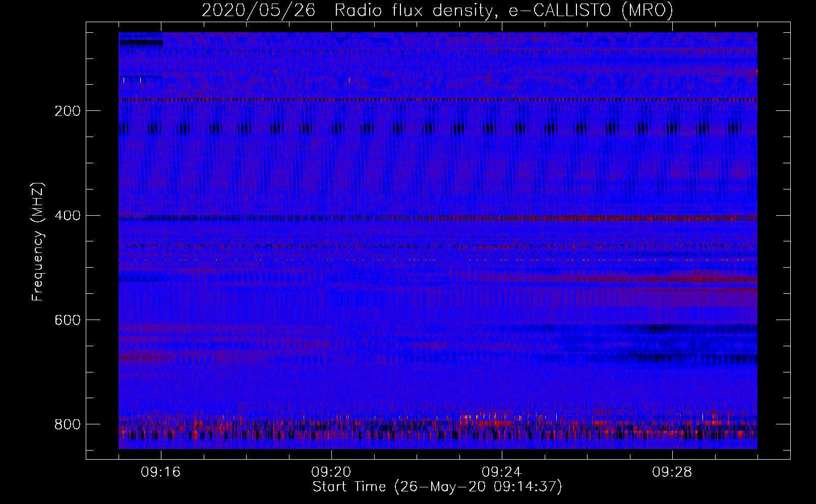Click the "600" frequency tick label

67,321
